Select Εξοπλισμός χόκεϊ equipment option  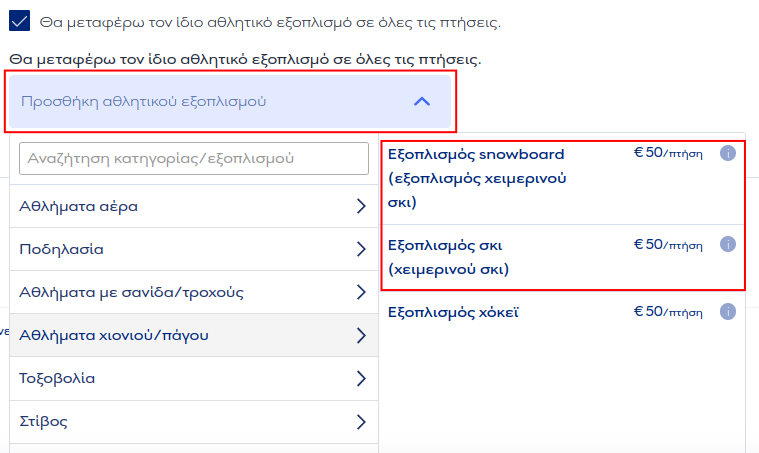tap(453, 312)
